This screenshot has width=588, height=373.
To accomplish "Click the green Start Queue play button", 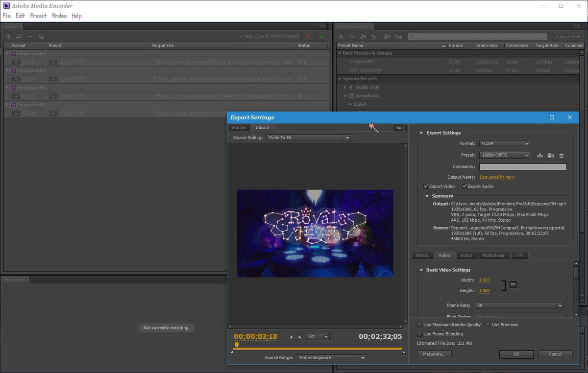I will tap(322, 37).
